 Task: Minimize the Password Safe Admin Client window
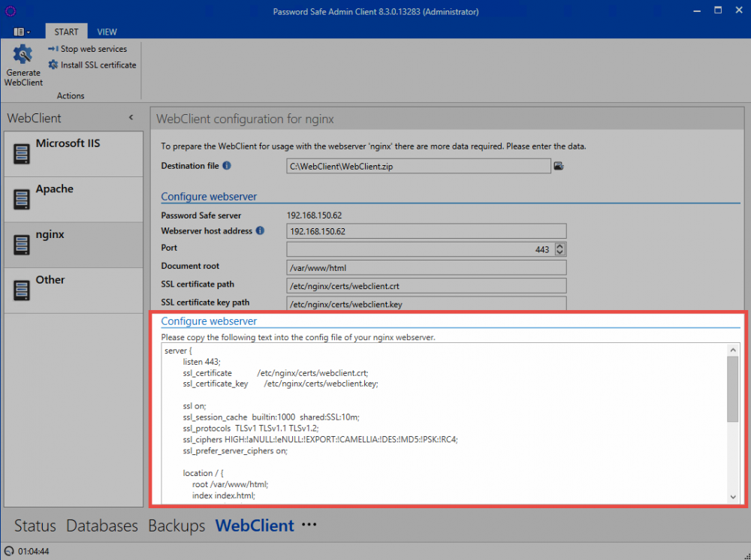[x=698, y=11]
